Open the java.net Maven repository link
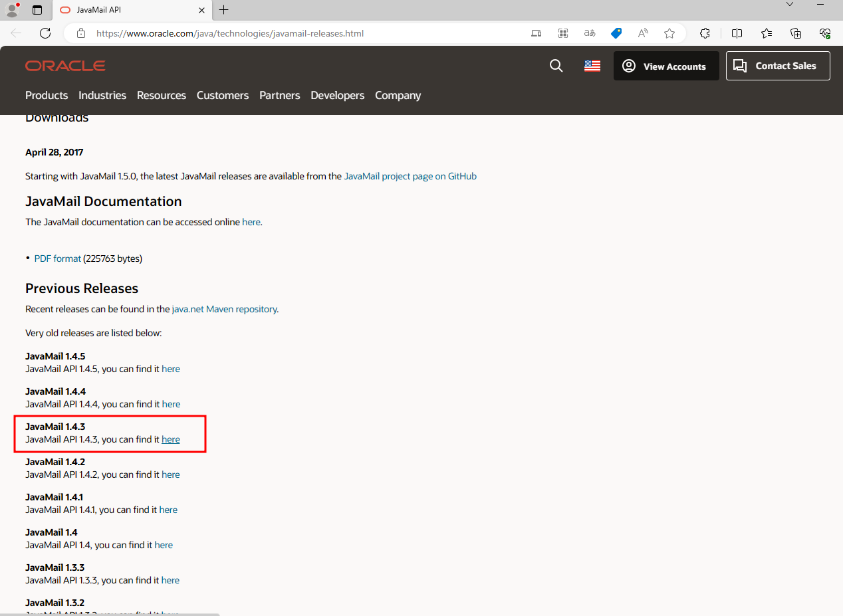Screen dimensions: 843x616 [224, 309]
